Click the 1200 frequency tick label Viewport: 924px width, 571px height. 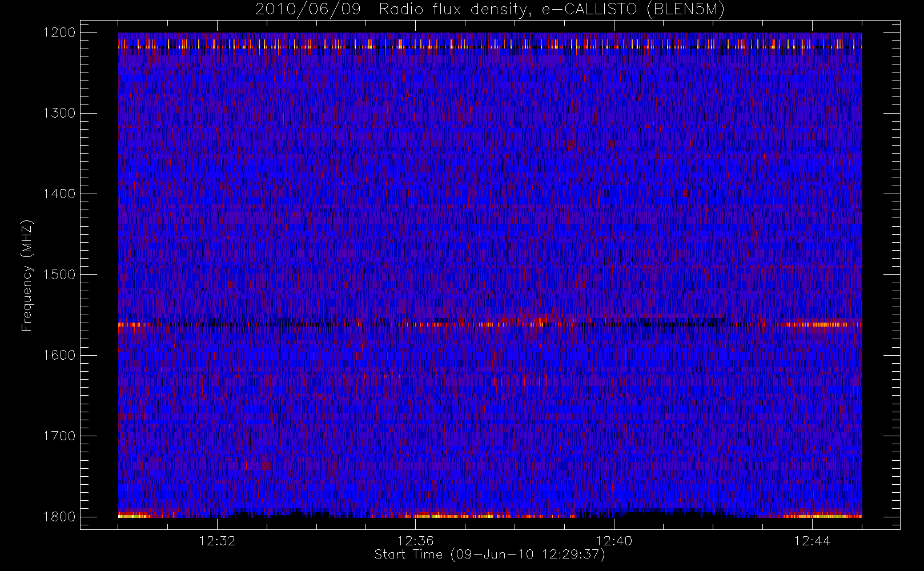(x=59, y=33)
